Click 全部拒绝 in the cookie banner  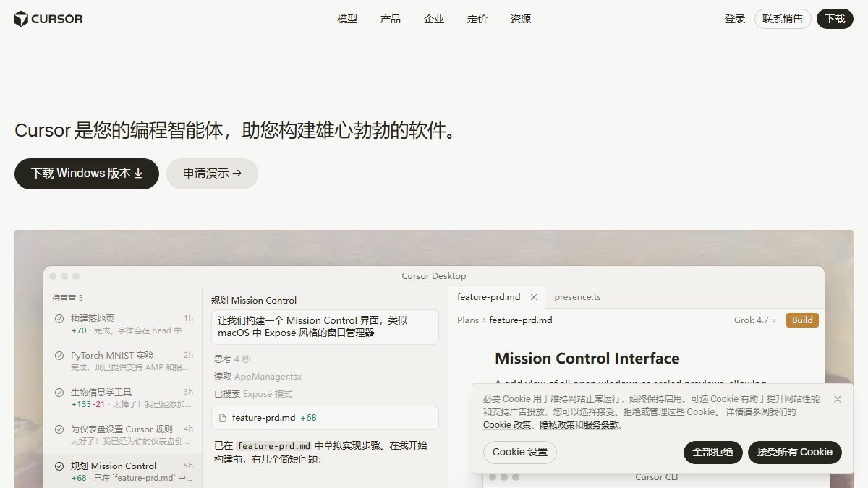pyautogui.click(x=712, y=453)
